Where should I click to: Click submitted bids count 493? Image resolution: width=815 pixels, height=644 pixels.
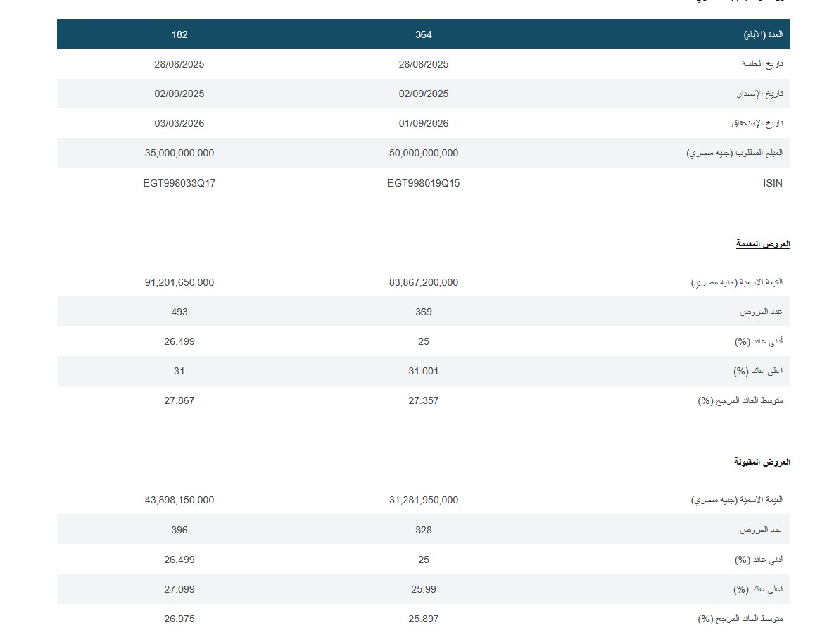tap(179, 312)
